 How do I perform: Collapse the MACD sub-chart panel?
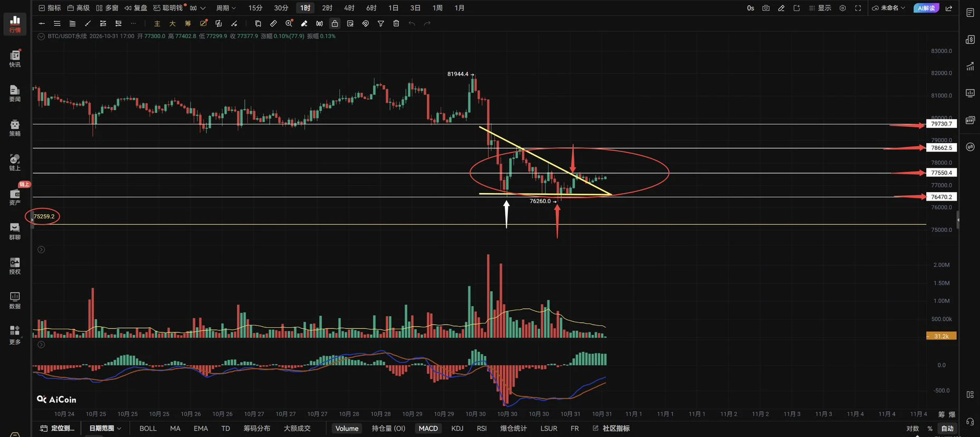point(41,345)
